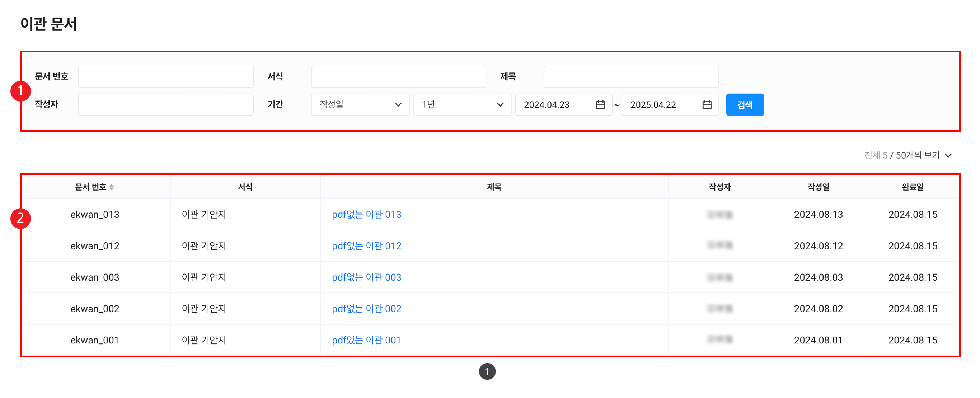This screenshot has height=398, width=980.
Task: Click the 문서 번호 search input
Action: tap(165, 76)
